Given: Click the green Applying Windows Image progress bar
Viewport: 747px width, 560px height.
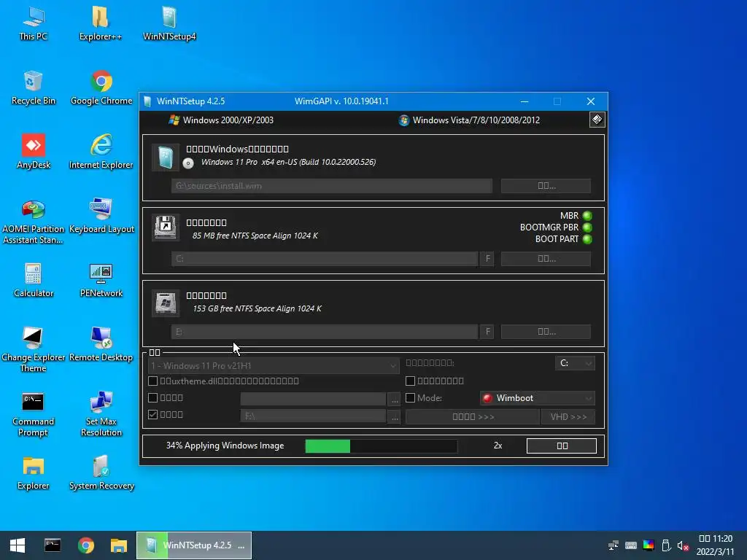Looking at the screenshot, I should coord(381,446).
